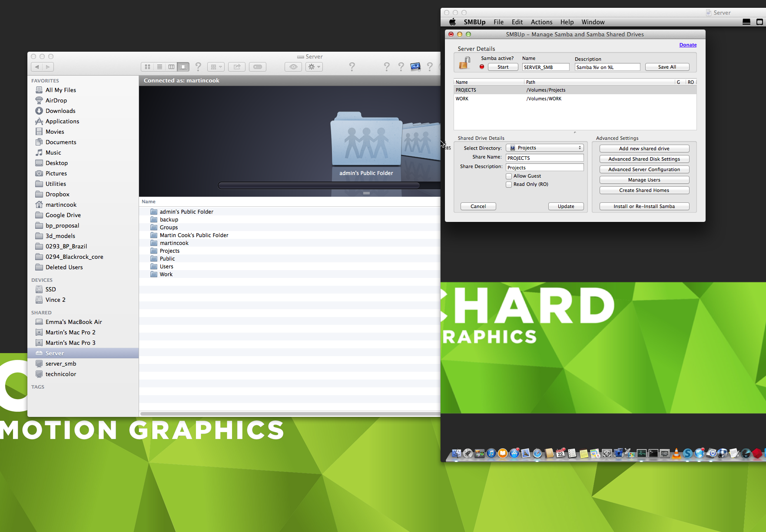This screenshot has height=532, width=766.
Task: Open Advanced Server Configuration
Action: (x=644, y=169)
